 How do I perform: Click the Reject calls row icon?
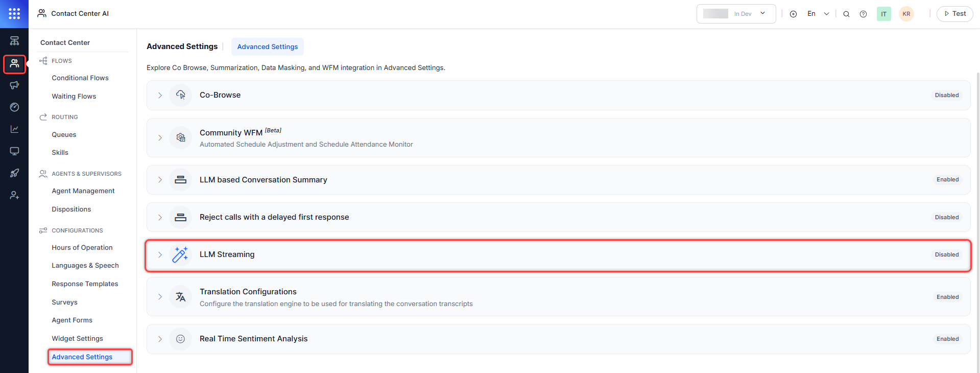180,217
